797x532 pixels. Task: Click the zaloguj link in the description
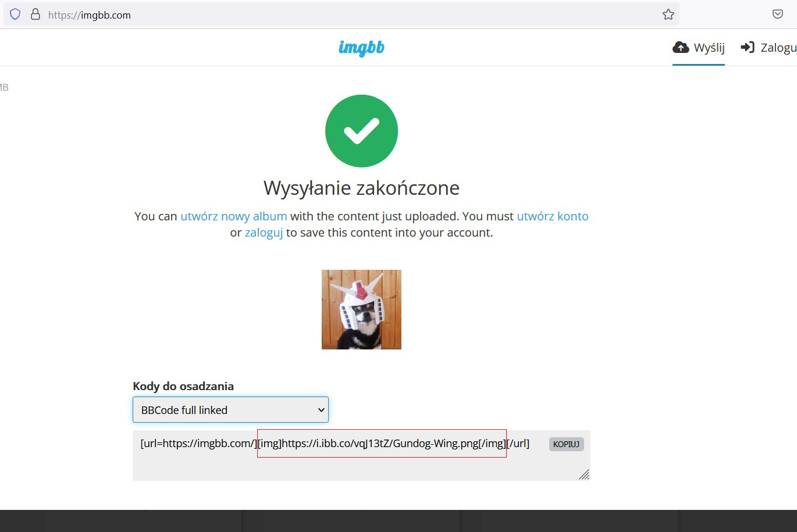[264, 232]
